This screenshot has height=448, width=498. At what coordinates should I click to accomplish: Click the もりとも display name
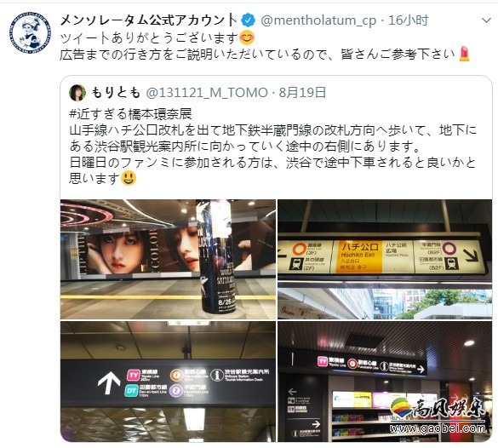116,93
